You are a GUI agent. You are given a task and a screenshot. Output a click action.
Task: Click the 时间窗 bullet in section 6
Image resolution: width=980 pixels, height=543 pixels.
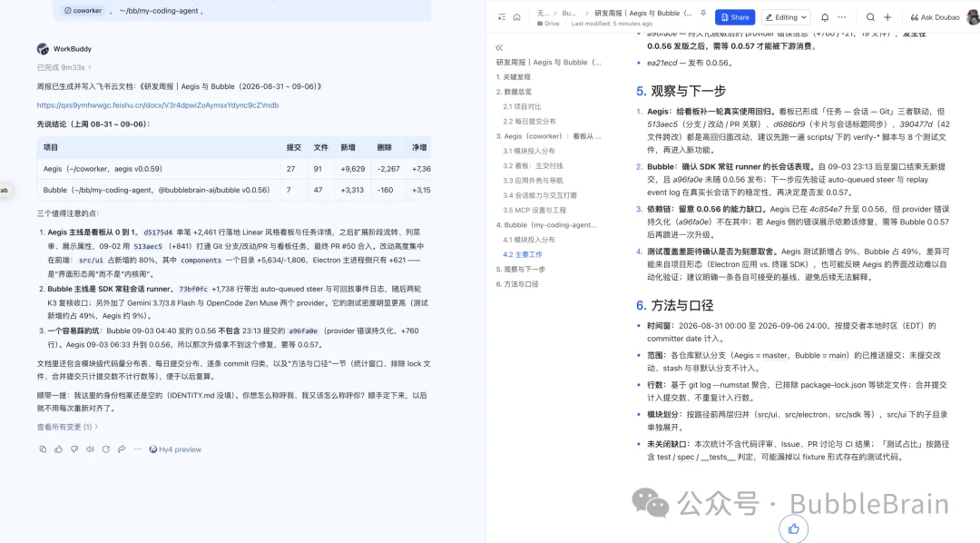791,332
